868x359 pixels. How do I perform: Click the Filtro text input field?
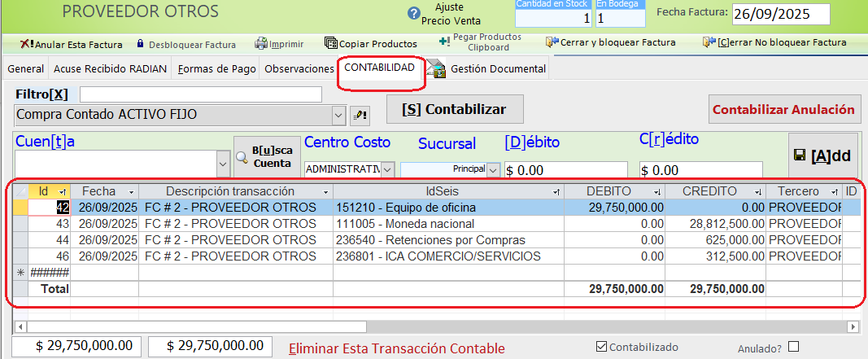[x=200, y=94]
